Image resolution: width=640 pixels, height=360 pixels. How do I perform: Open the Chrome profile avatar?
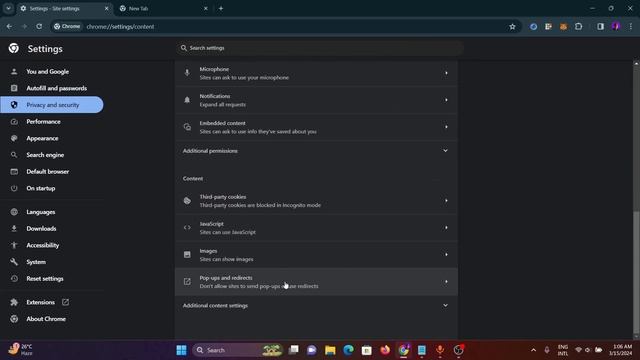click(x=616, y=27)
